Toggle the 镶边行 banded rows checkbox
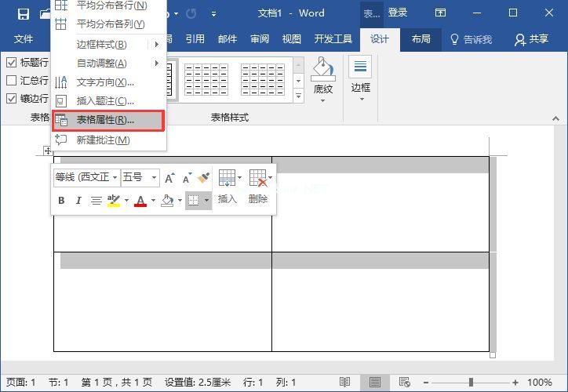This screenshot has height=392, width=568. tap(12, 99)
